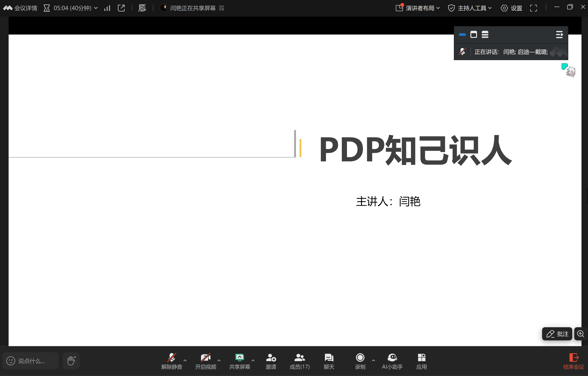Open the apps (应用) panel
The width and height of the screenshot is (588, 376).
point(421,361)
